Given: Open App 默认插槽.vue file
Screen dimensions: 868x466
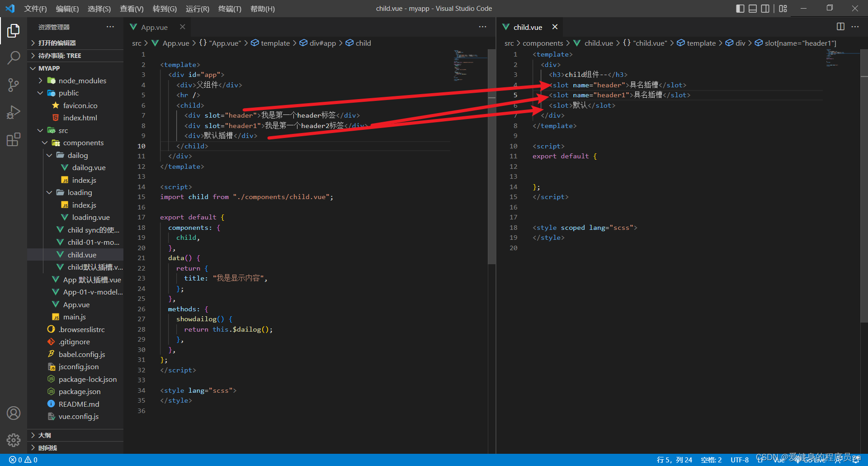Looking at the screenshot, I should 75,280.
